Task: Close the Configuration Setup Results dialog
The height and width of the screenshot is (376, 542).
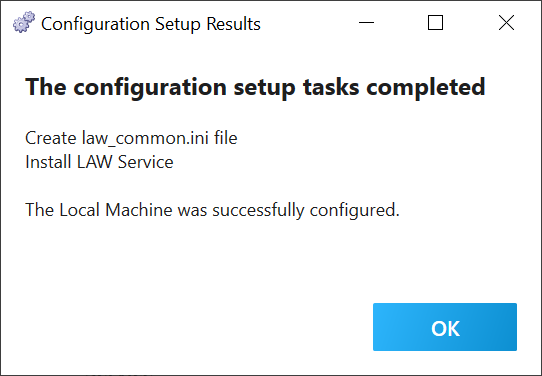Action: tap(506, 23)
